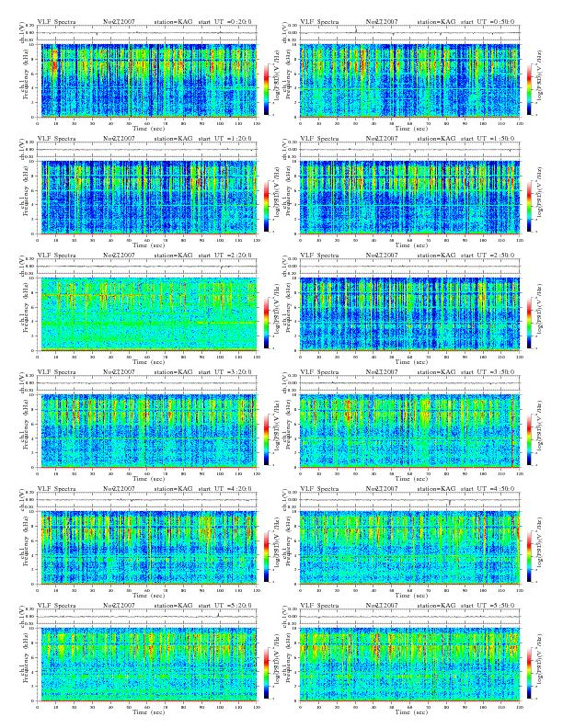Click 'Time (sec)' label under the 3:20:0 panel
The width and height of the screenshot is (563, 728).
149,479
